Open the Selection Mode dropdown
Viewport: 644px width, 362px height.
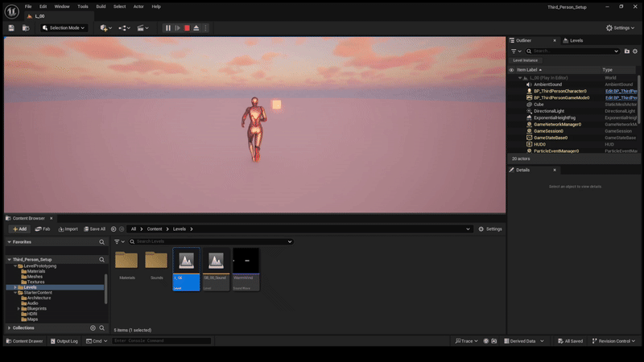[x=64, y=28]
